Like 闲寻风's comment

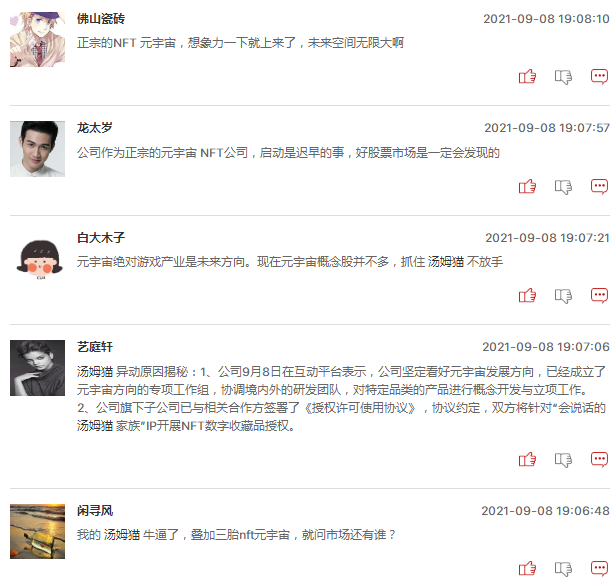(x=527, y=568)
